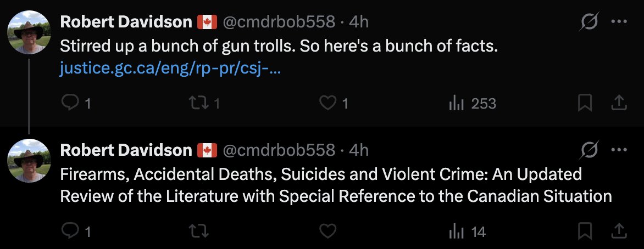Viewport: 644px width, 249px height.
Task: View analytics showing 253 views
Action: [457, 103]
